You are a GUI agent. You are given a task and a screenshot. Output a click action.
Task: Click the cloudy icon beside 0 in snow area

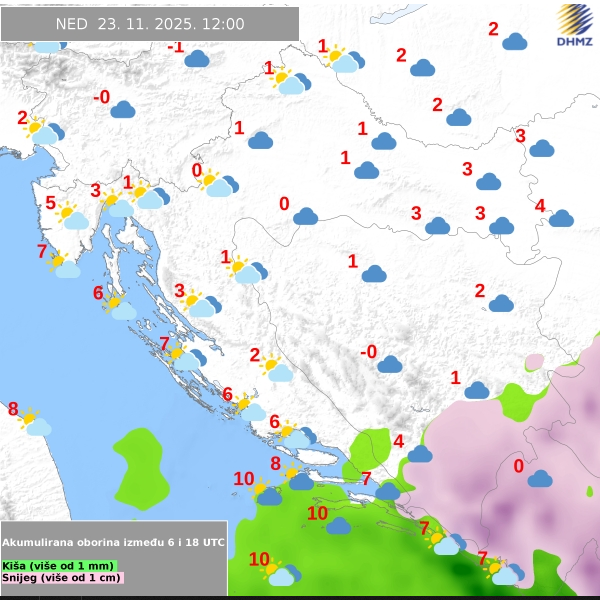540,478
